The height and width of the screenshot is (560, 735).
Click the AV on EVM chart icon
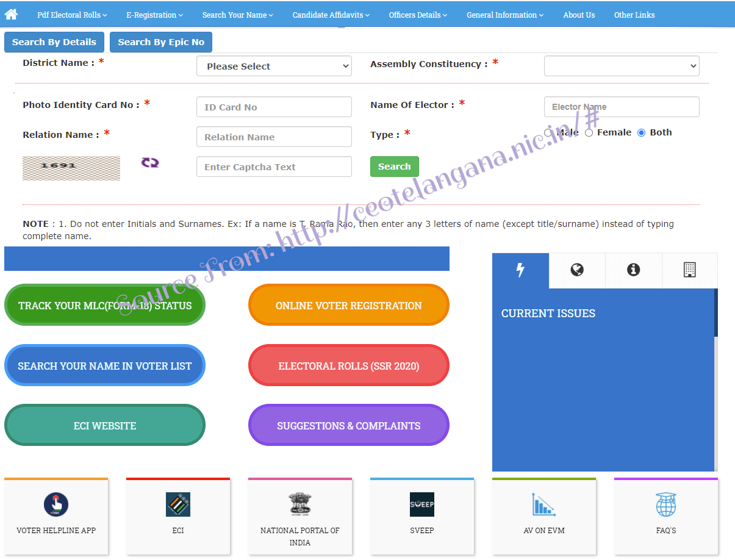543,504
